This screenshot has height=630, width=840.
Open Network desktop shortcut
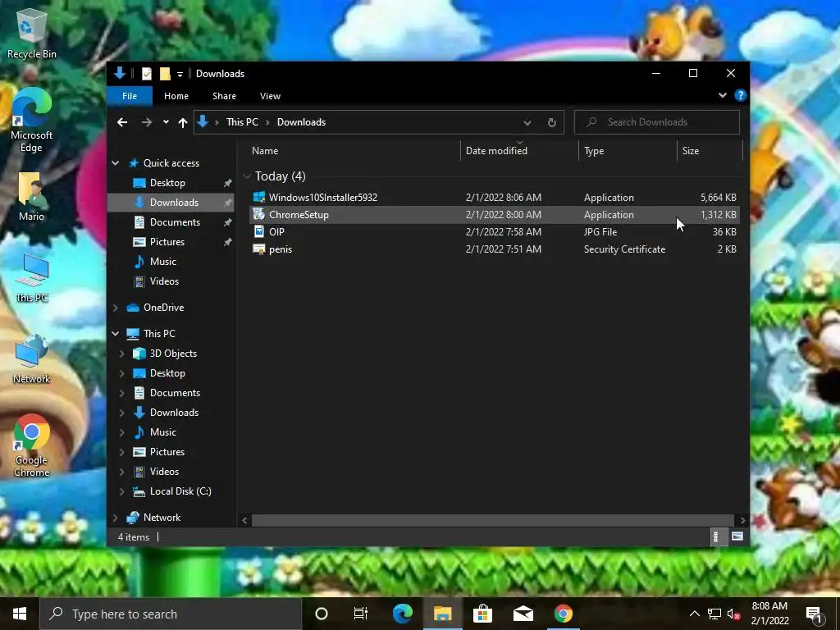click(x=32, y=359)
